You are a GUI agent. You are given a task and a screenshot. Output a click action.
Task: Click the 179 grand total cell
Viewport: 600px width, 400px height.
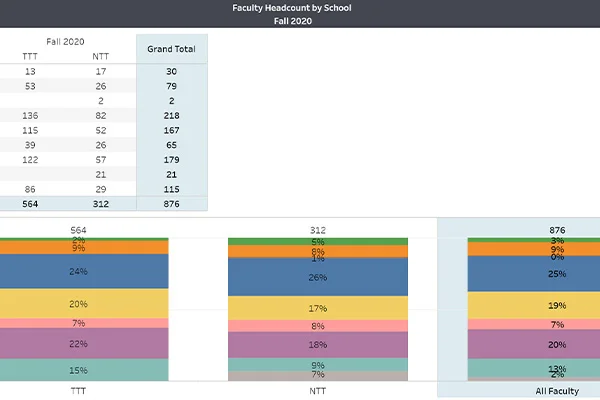tap(171, 160)
